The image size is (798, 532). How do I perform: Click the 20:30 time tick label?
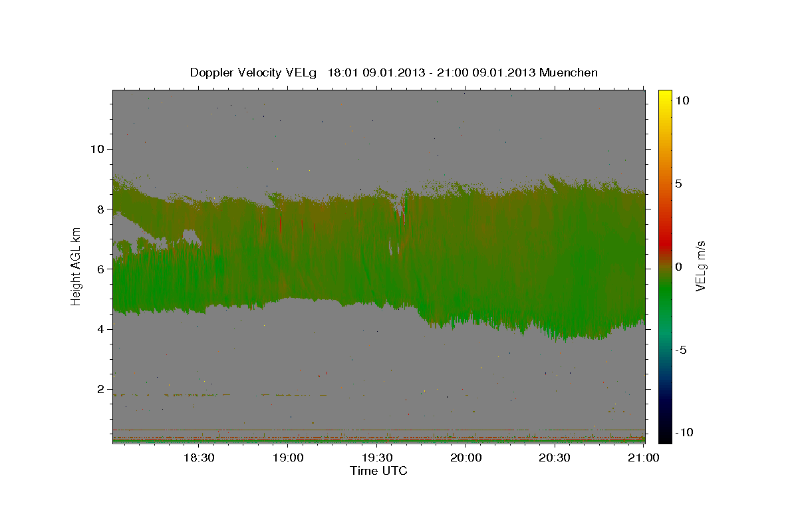pyautogui.click(x=555, y=458)
